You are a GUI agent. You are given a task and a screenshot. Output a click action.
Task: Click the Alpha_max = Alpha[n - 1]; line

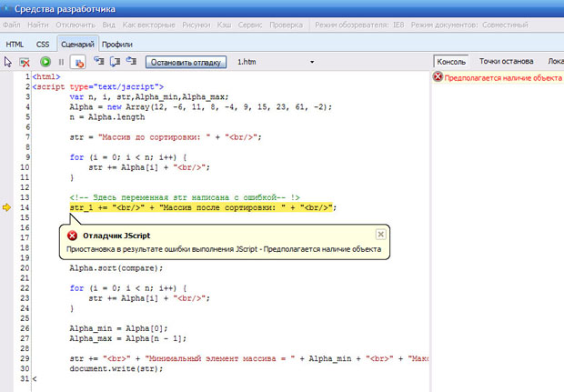point(128,338)
